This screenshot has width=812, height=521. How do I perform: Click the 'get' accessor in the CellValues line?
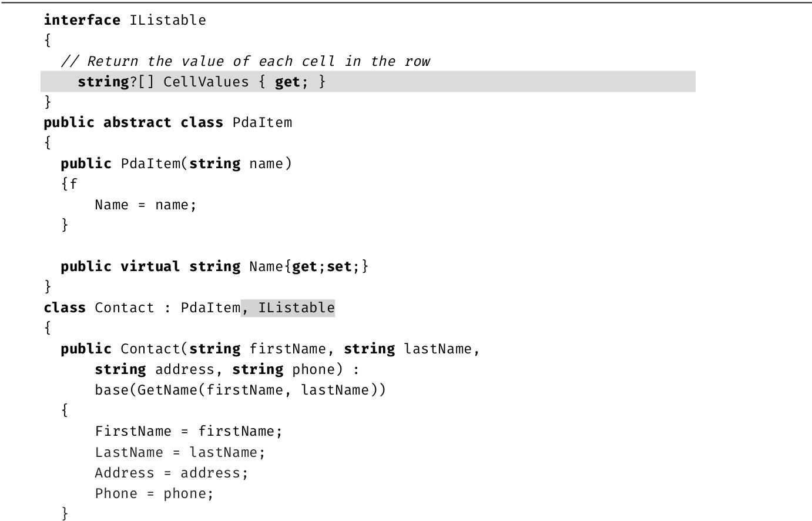tap(287, 82)
